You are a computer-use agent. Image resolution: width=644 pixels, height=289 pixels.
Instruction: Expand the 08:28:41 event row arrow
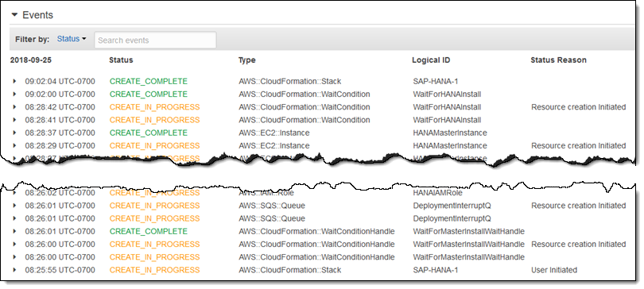(15, 120)
